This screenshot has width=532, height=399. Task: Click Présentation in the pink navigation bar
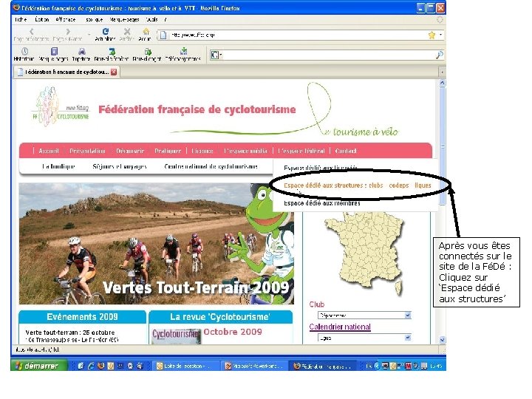87,151
